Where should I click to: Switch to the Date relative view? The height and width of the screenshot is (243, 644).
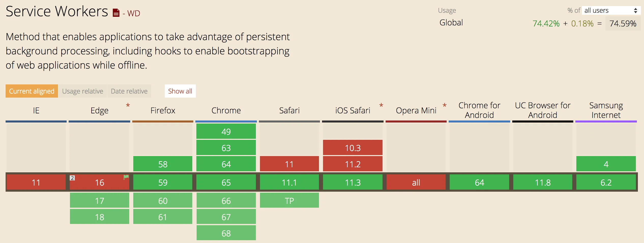click(129, 91)
